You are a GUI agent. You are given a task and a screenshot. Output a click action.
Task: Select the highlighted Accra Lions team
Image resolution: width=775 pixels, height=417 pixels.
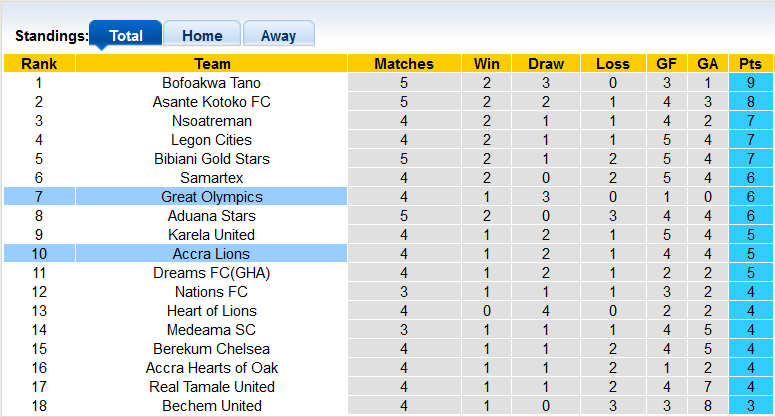point(212,254)
